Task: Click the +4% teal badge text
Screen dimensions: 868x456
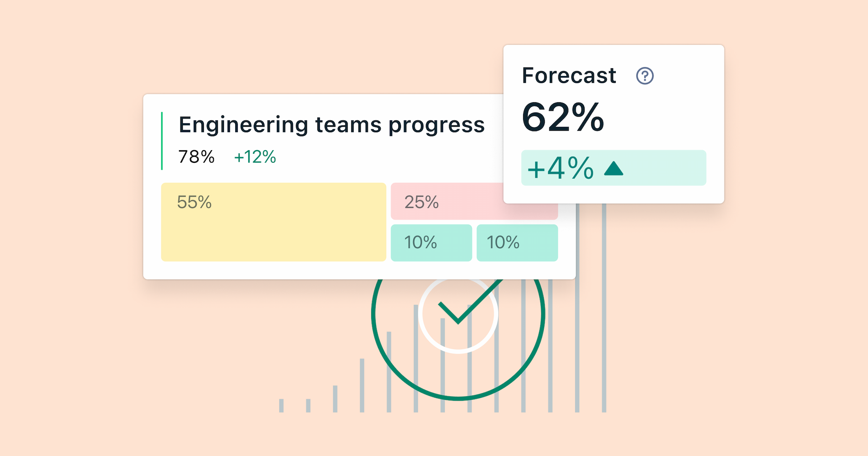Action: click(561, 168)
